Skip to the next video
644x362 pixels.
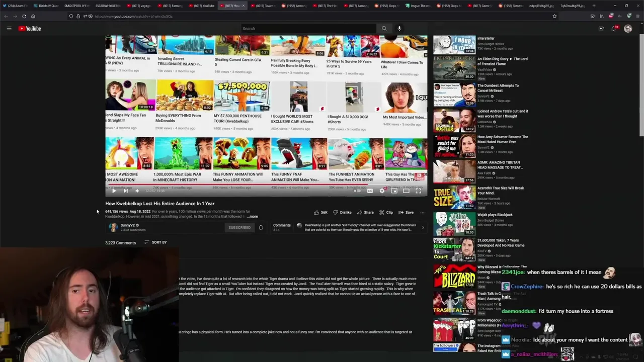[x=126, y=191]
